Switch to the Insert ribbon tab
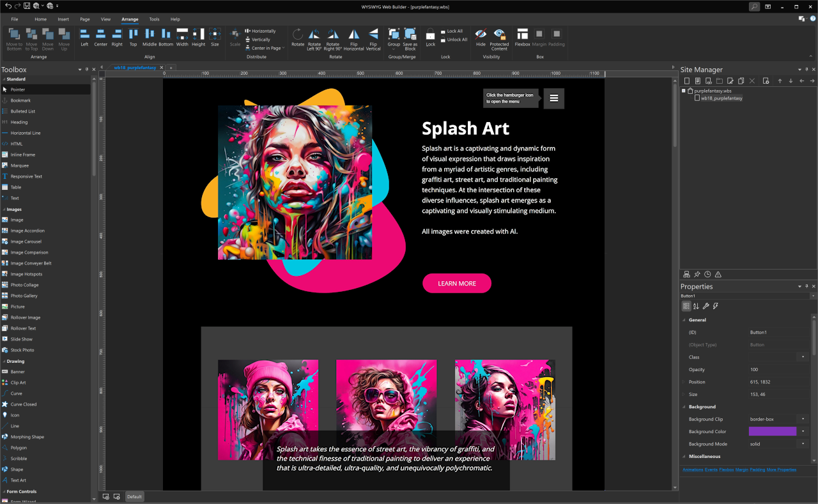The image size is (818, 504). (x=63, y=19)
